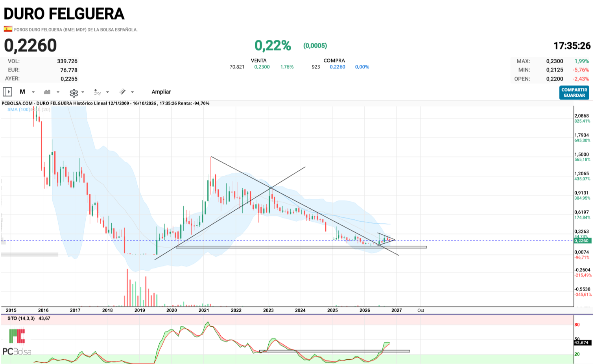Screen dimensions: 594x364
Task: Click the 43,674 stochastic value tag
Action: [x=582, y=343]
